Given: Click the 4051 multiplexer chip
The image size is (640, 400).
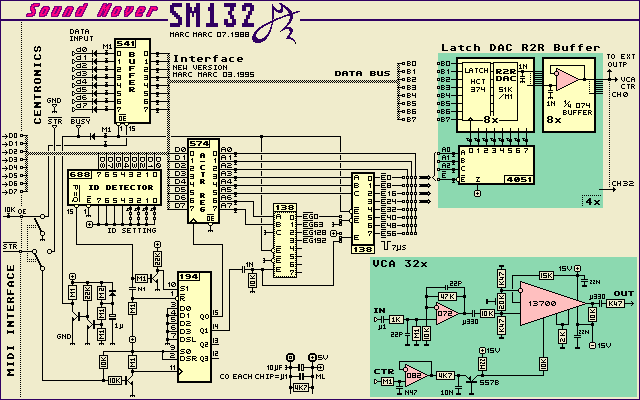Looking at the screenshot, I should click(x=491, y=165).
